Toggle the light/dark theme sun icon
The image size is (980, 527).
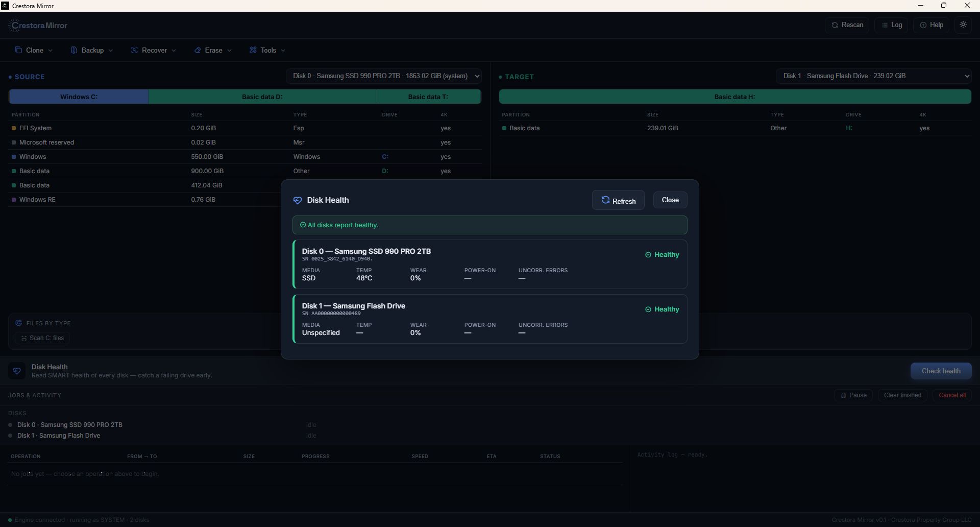click(963, 25)
